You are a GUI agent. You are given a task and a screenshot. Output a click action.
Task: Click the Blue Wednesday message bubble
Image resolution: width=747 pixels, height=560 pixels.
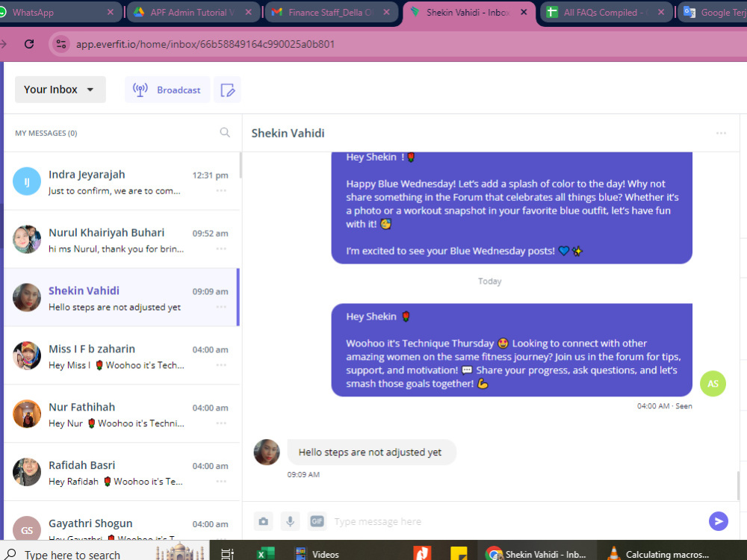coord(512,208)
